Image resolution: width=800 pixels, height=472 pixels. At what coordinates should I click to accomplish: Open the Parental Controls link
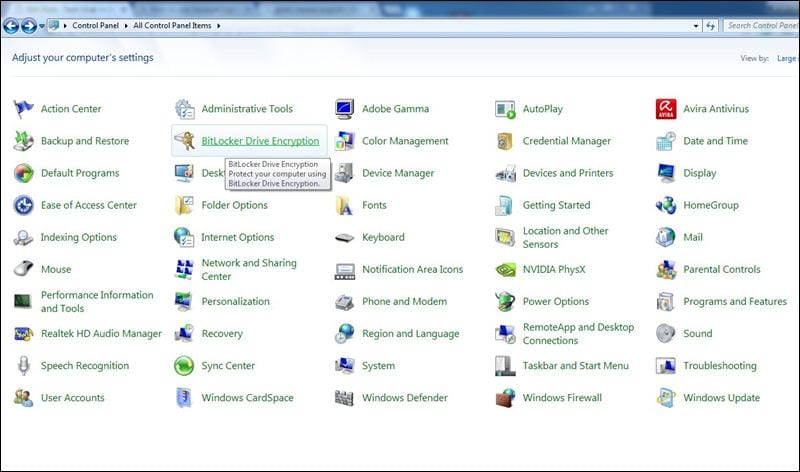tap(721, 269)
